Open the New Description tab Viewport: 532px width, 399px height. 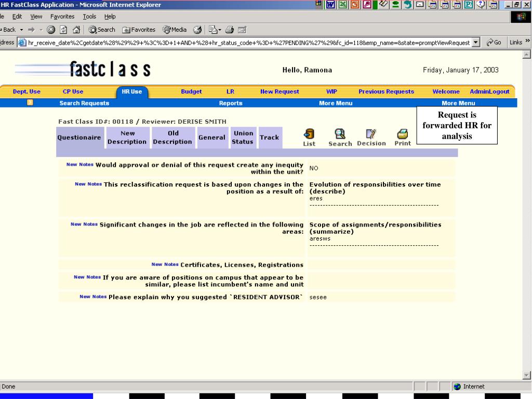(127, 137)
